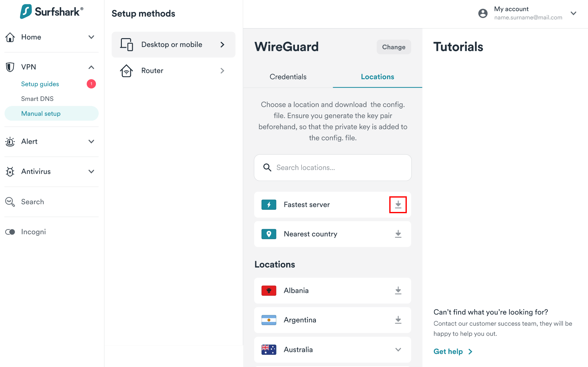Click the My account profile icon

483,13
